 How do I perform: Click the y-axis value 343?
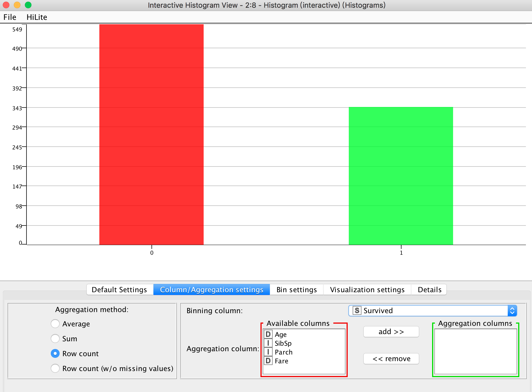click(17, 108)
